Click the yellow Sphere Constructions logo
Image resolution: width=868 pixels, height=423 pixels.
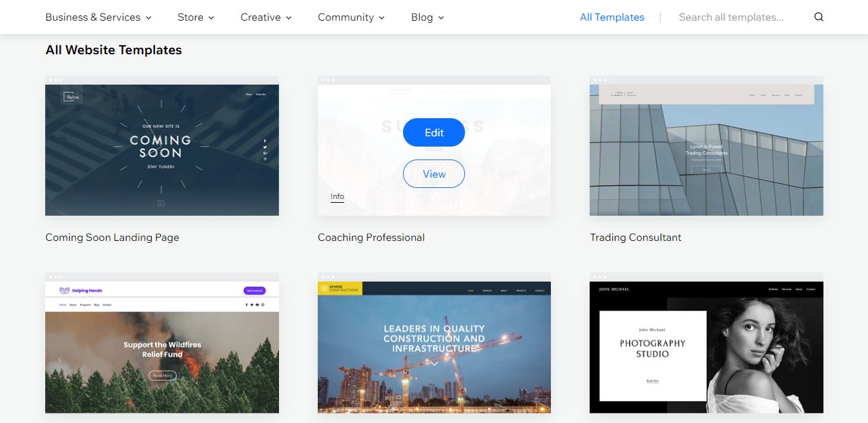340,288
